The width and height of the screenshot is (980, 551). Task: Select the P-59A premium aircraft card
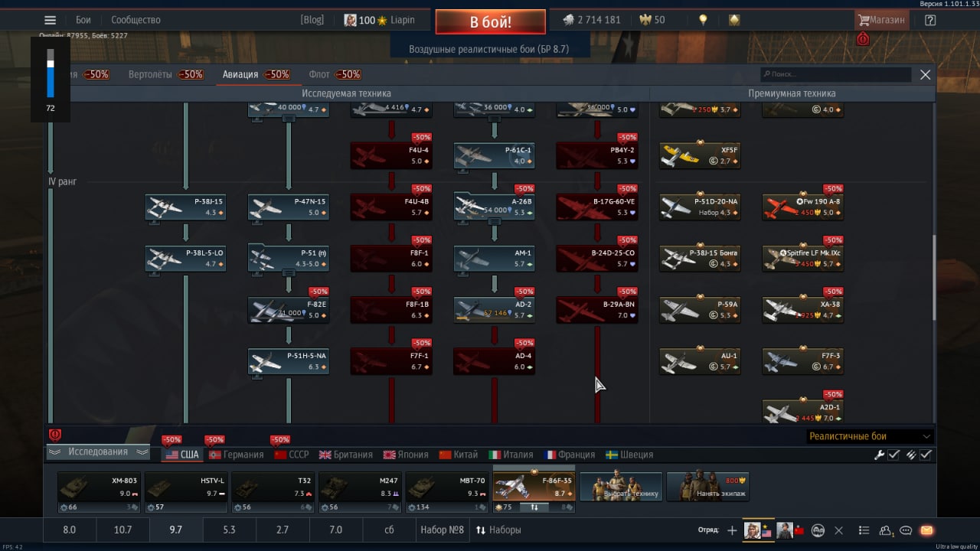pos(700,310)
